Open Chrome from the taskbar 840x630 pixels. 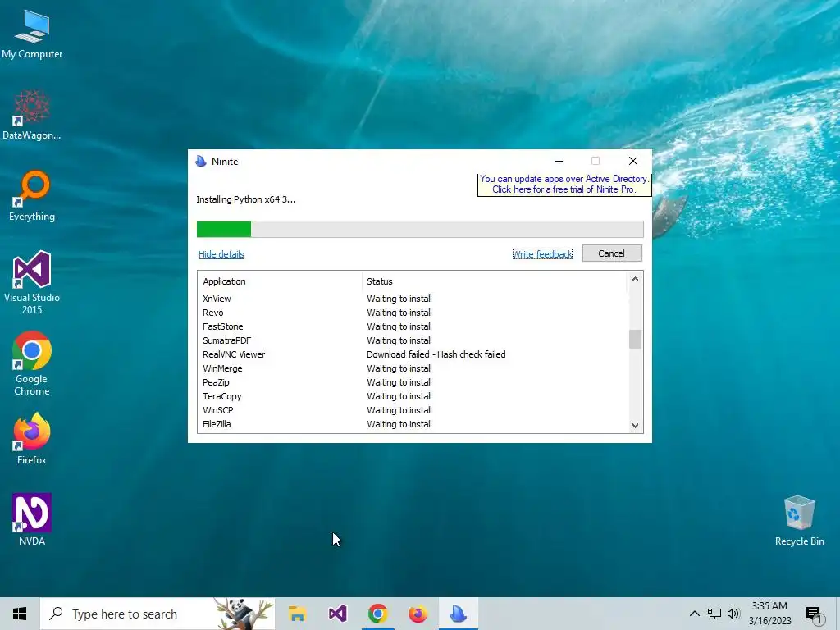(377, 614)
